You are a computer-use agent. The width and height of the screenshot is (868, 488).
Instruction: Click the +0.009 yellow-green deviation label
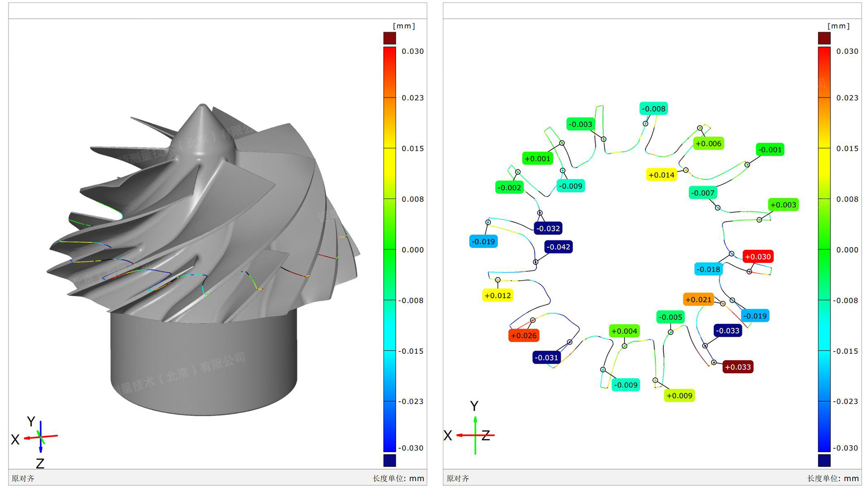tap(679, 395)
